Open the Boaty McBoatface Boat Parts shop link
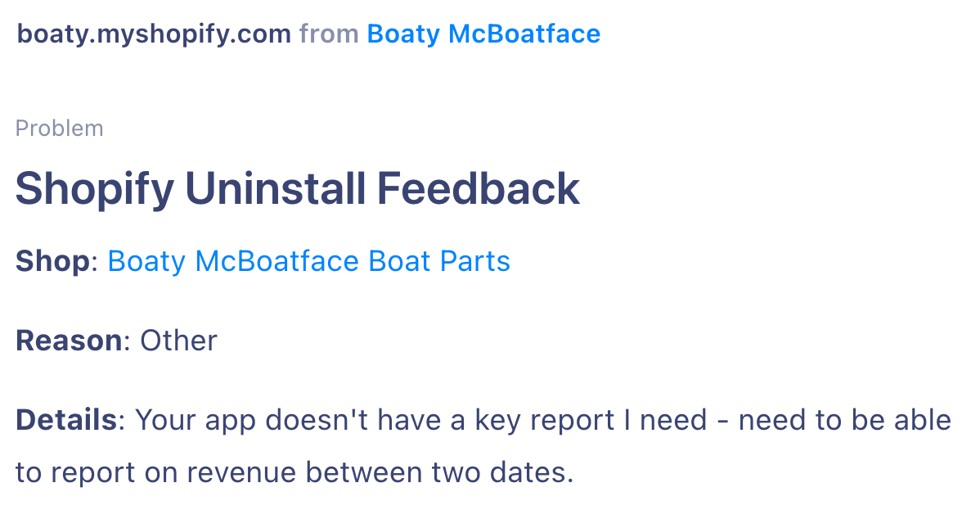 (308, 261)
